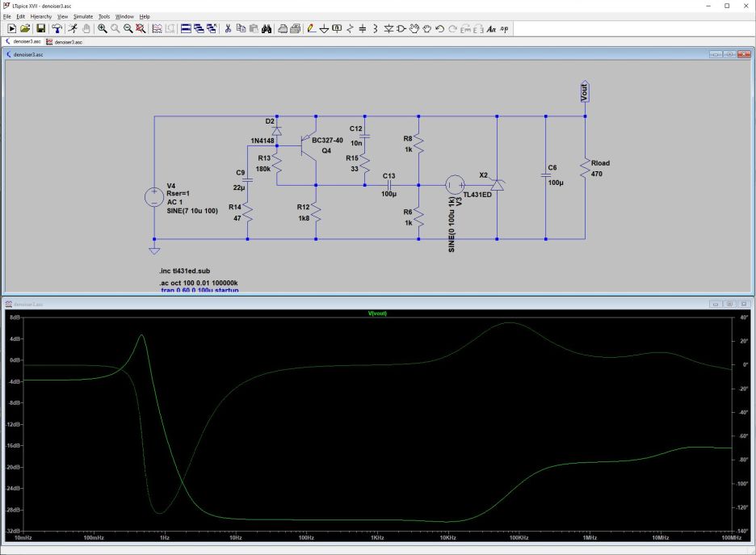
Task: Minimize the schematic child window
Action: click(716, 54)
